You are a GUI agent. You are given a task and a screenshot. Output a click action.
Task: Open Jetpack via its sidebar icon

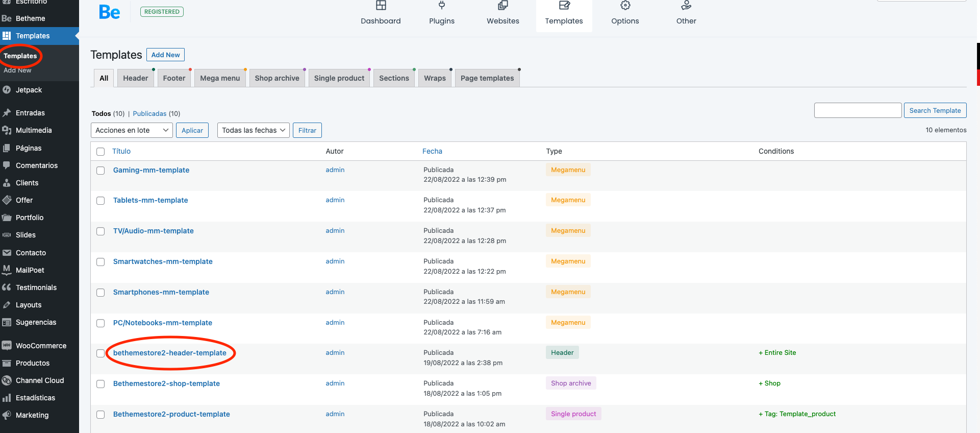click(7, 90)
